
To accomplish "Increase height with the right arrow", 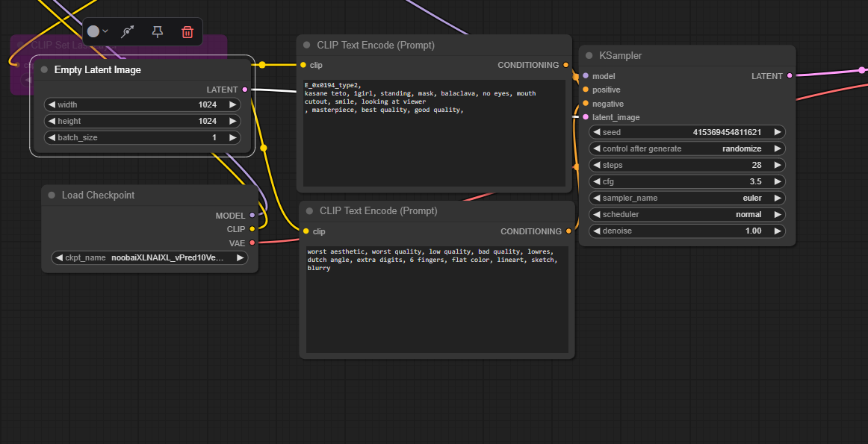I will 232,121.
